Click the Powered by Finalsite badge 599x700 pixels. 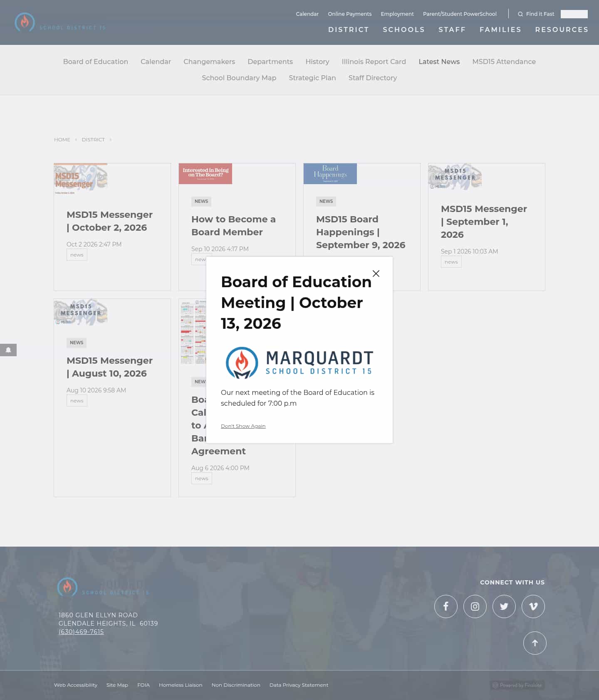point(517,685)
